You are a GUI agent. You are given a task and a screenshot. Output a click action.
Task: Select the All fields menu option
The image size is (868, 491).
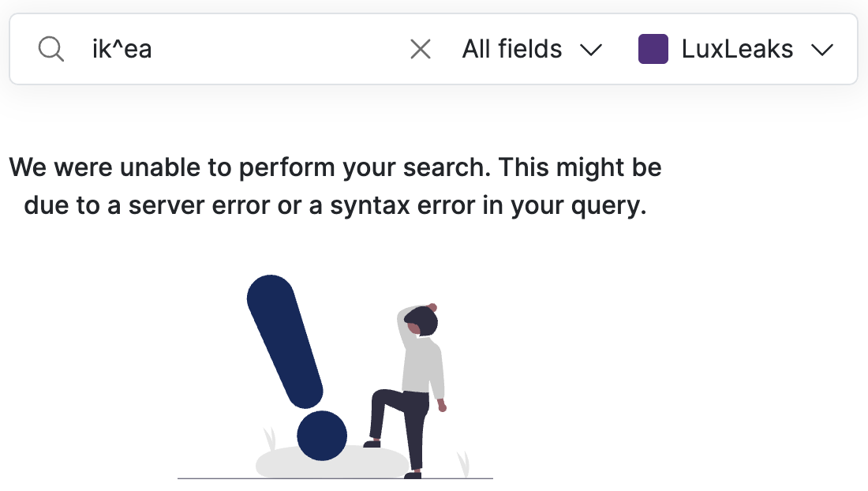coord(511,49)
